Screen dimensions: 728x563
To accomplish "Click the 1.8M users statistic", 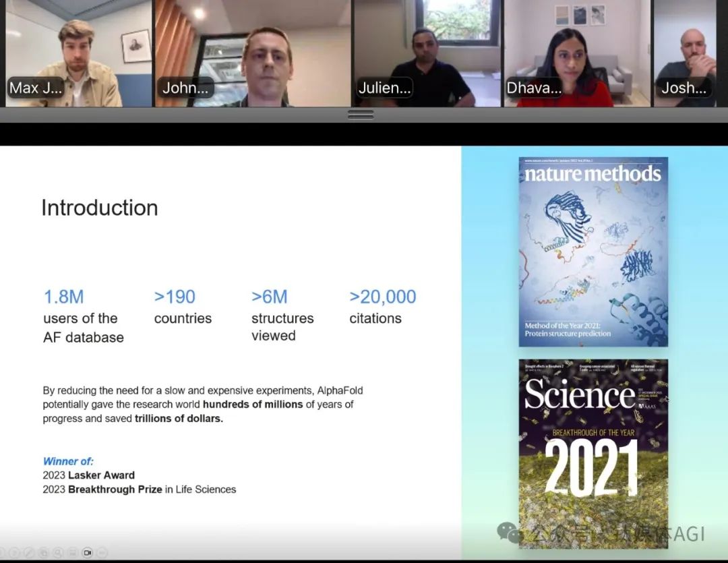I will pos(64,297).
